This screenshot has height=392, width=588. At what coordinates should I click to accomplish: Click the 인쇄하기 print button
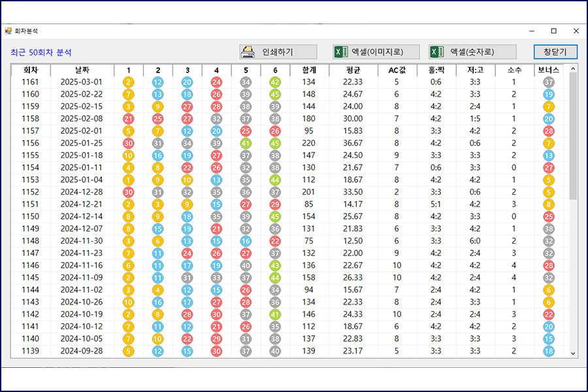(x=278, y=52)
